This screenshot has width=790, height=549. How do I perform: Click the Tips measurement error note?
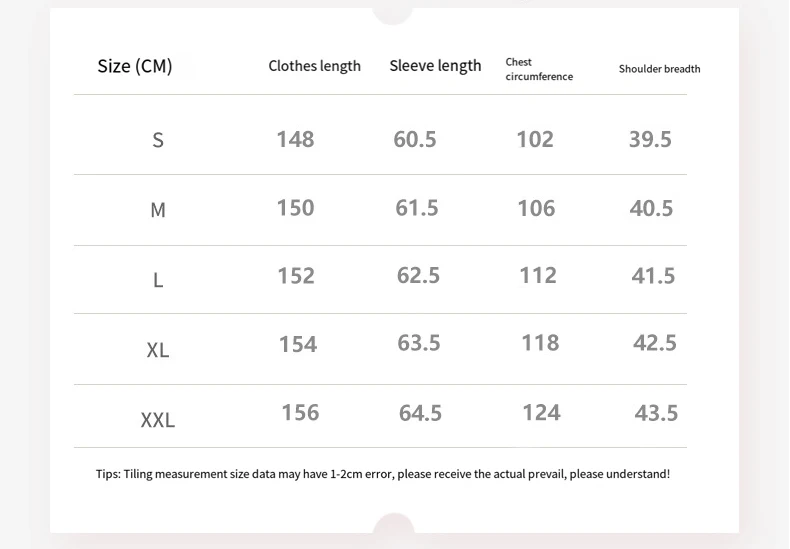(x=383, y=474)
